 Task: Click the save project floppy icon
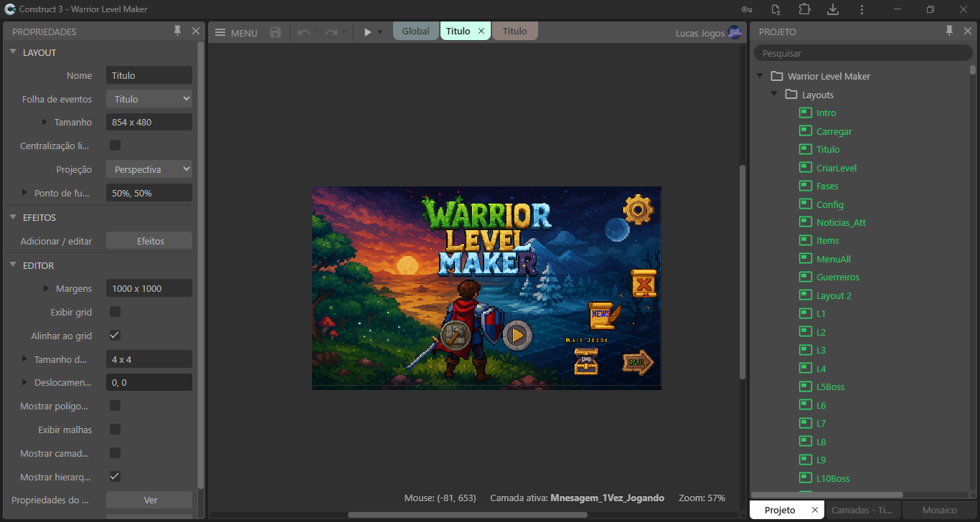click(x=275, y=32)
